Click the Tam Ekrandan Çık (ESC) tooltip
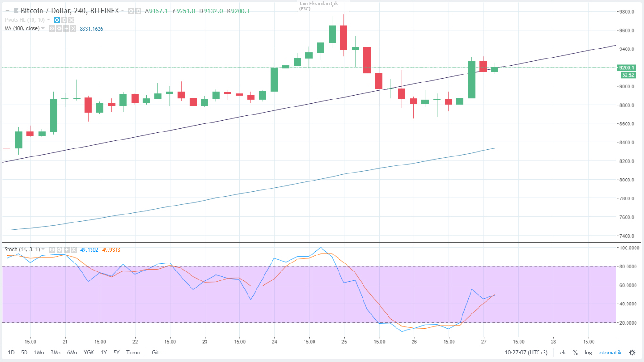Viewport: 644px width, 362px height. 324,6
